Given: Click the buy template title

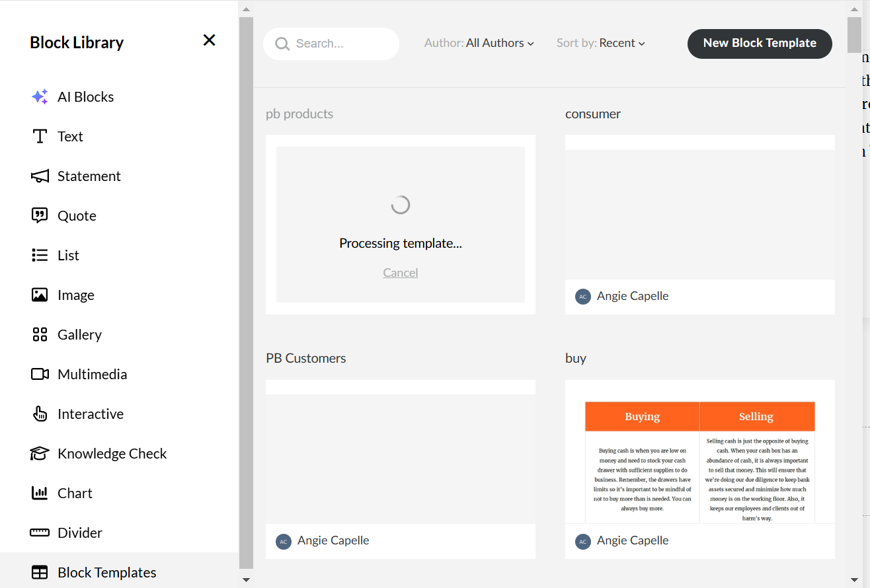Looking at the screenshot, I should [576, 359].
